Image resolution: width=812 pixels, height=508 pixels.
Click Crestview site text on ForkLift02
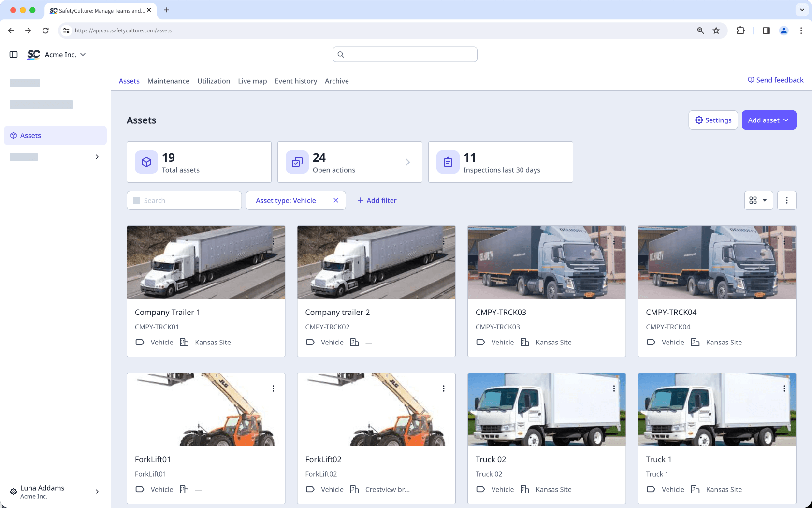pyautogui.click(x=388, y=489)
